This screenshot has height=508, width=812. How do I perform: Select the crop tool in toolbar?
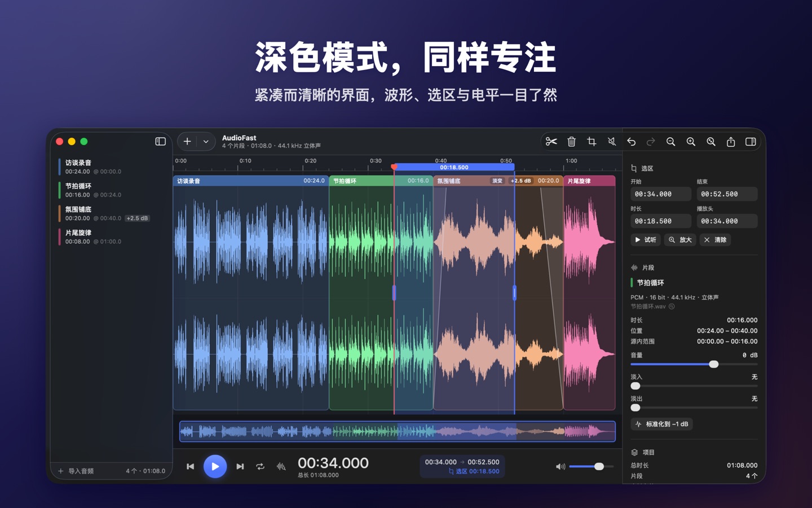tap(592, 142)
